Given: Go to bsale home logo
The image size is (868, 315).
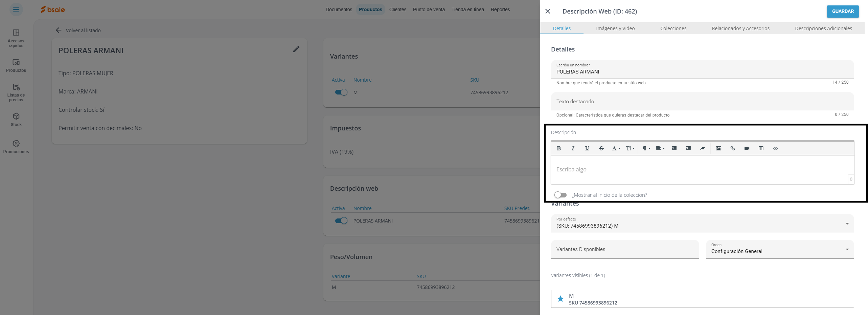Looking at the screenshot, I should point(53,9).
